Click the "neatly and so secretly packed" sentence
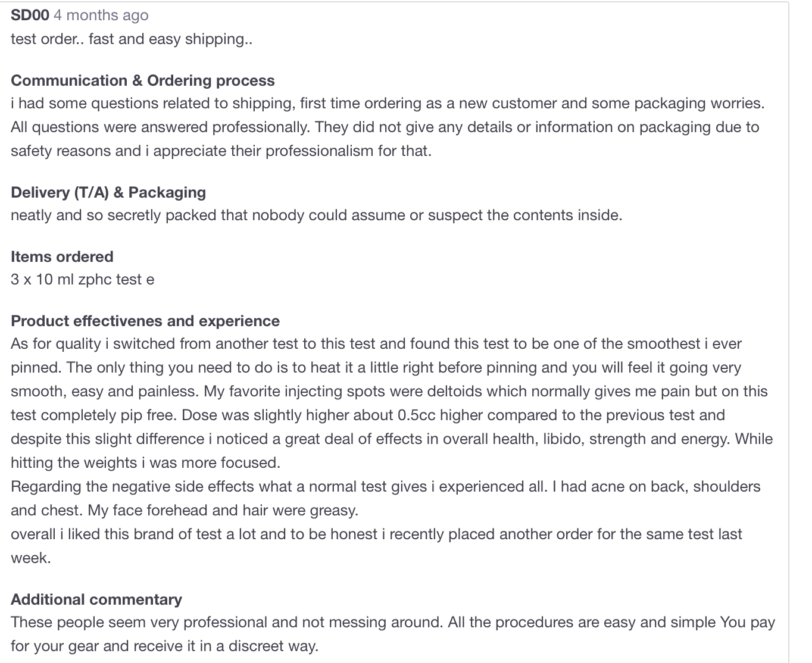Viewport: 812px width, 663px height. 317,215
